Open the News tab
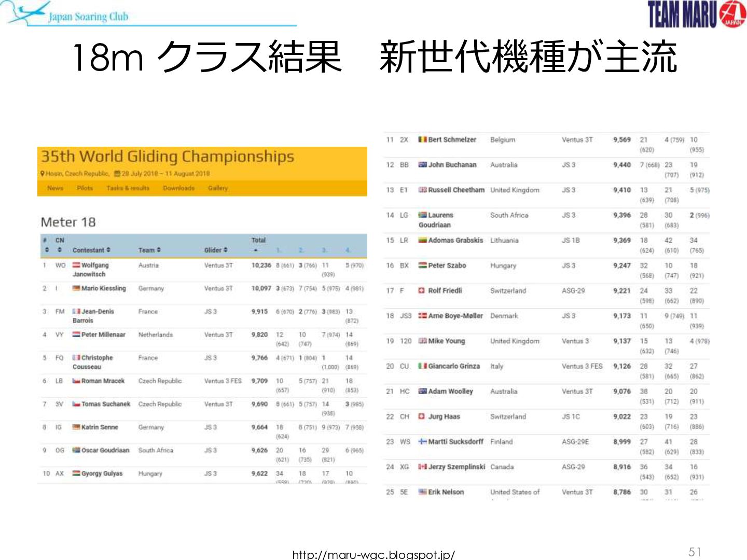Viewport: 747px width, 560px height. click(x=55, y=188)
